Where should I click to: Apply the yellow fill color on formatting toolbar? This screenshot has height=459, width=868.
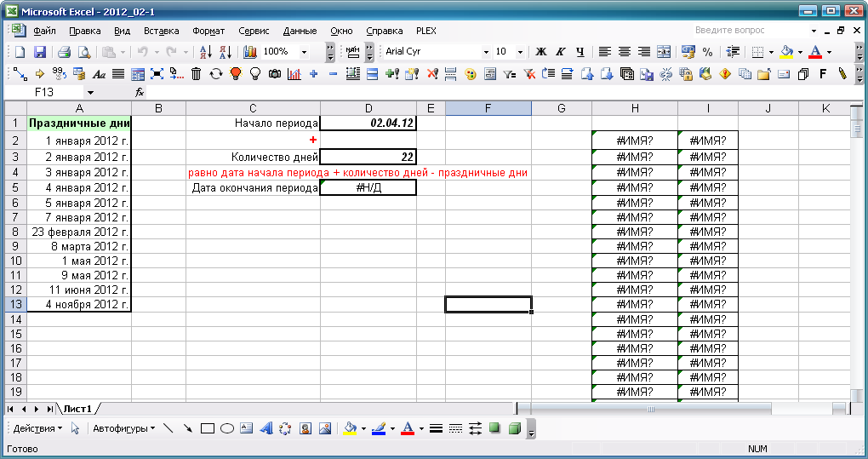tap(786, 52)
